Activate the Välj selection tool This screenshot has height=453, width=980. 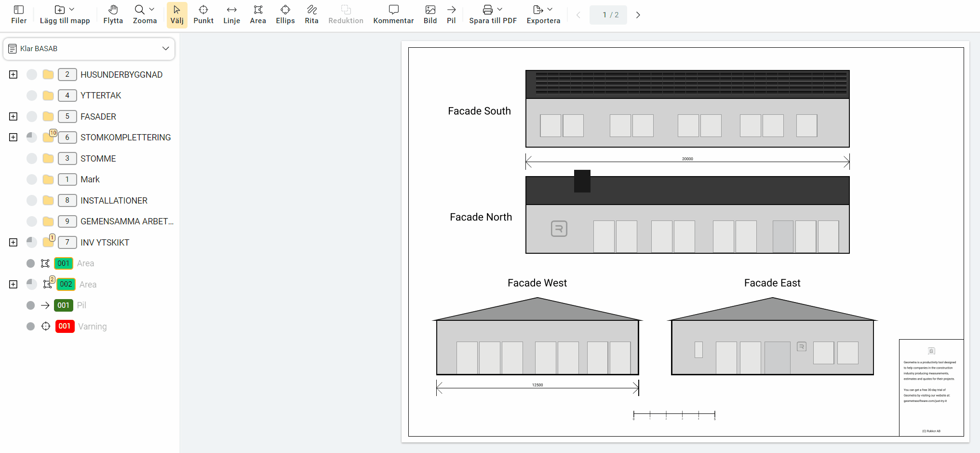pyautogui.click(x=177, y=15)
